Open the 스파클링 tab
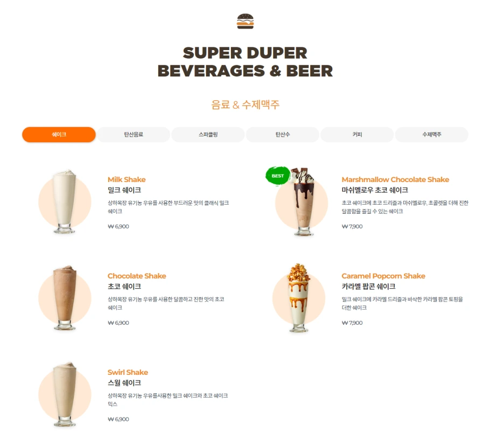 [208, 135]
